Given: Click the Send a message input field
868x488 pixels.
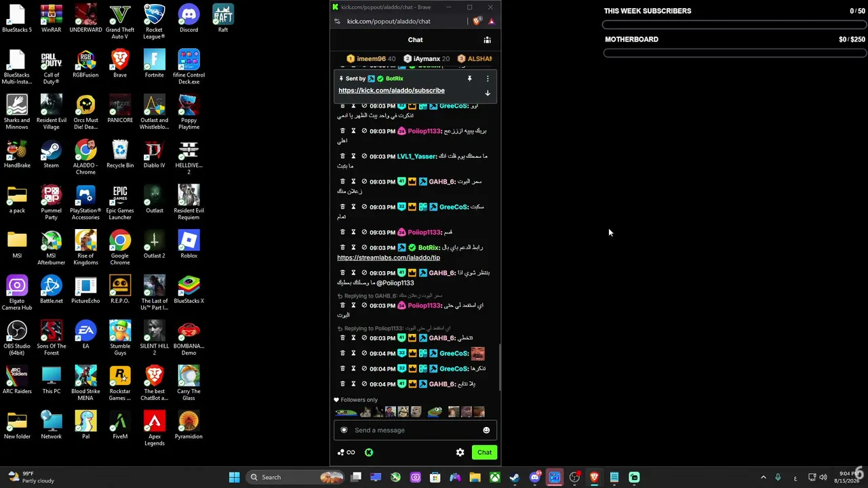Looking at the screenshot, I should coord(415,430).
